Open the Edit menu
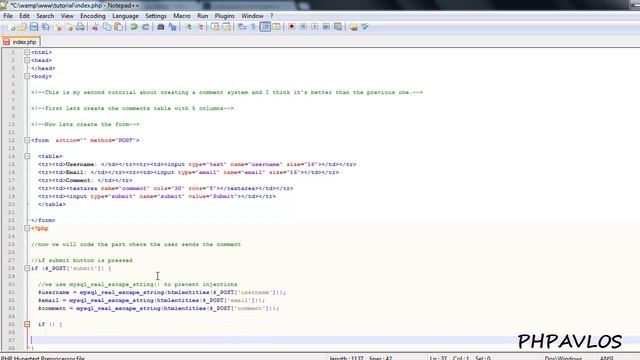This screenshot has width=640, height=360. click(24, 16)
